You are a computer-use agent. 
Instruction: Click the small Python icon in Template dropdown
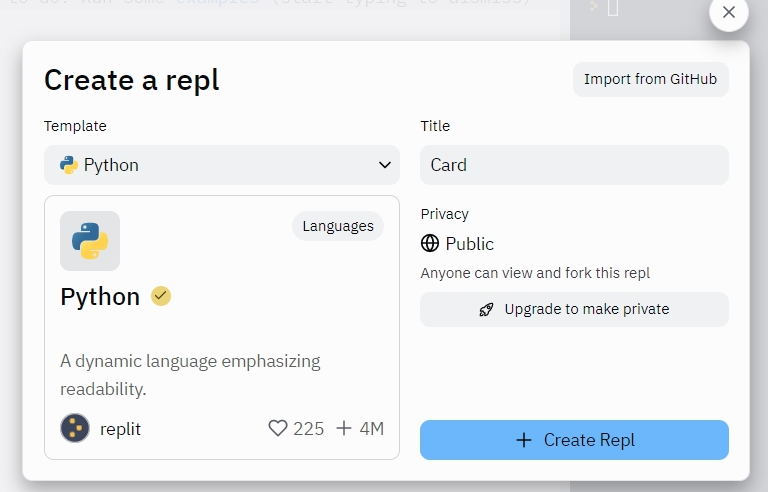pos(69,165)
